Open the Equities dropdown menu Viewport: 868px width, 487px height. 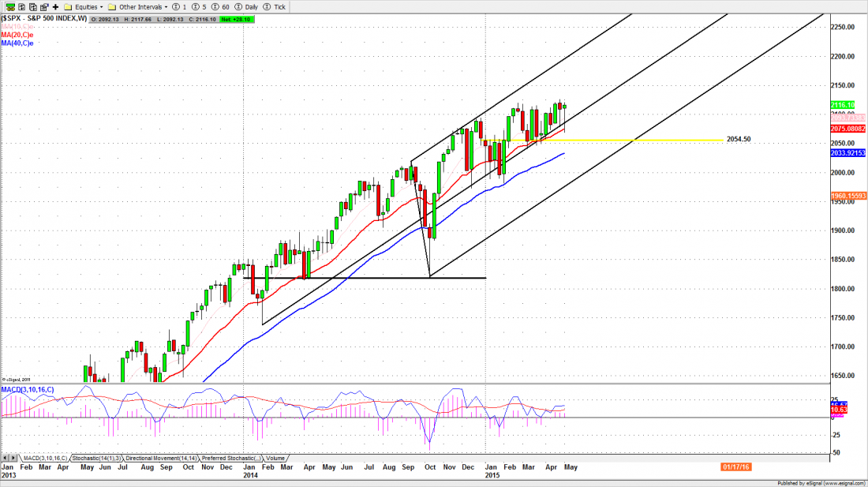(84, 6)
